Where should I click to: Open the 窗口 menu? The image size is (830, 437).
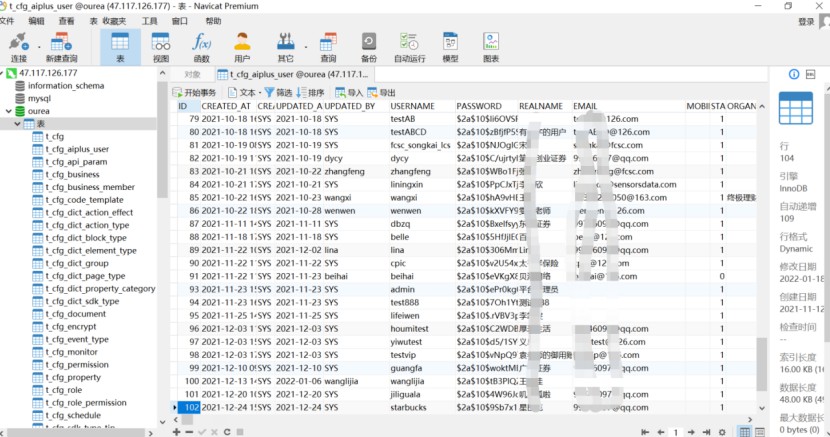[x=179, y=21]
